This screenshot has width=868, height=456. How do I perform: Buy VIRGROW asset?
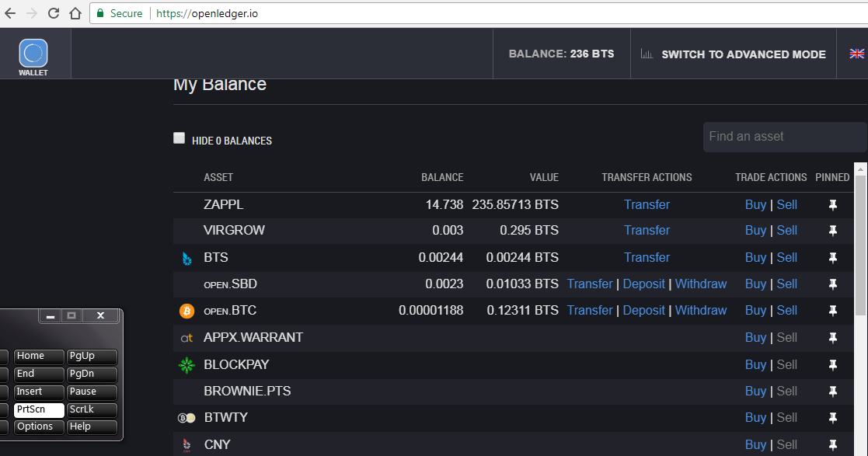[755, 230]
